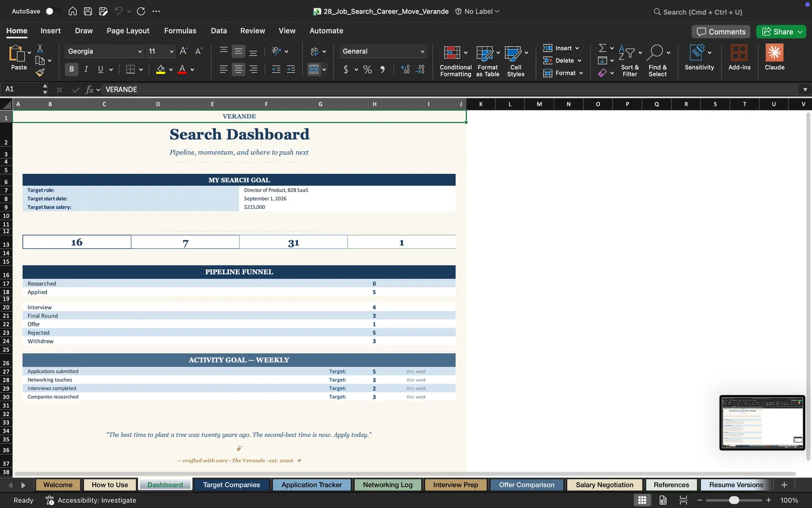Viewport: 812px width, 508px height.
Task: Apply percent style format
Action: (367, 70)
